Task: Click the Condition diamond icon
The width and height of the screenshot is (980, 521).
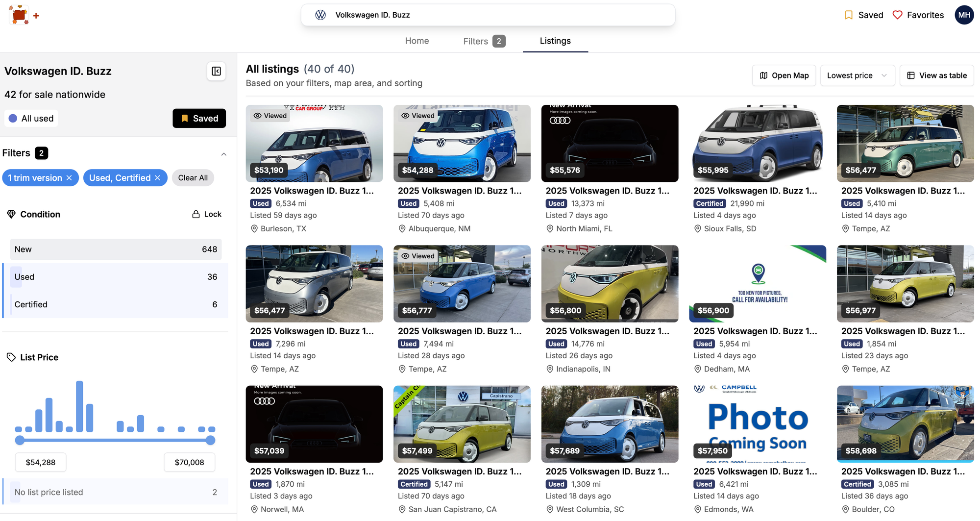Action: [x=11, y=214]
